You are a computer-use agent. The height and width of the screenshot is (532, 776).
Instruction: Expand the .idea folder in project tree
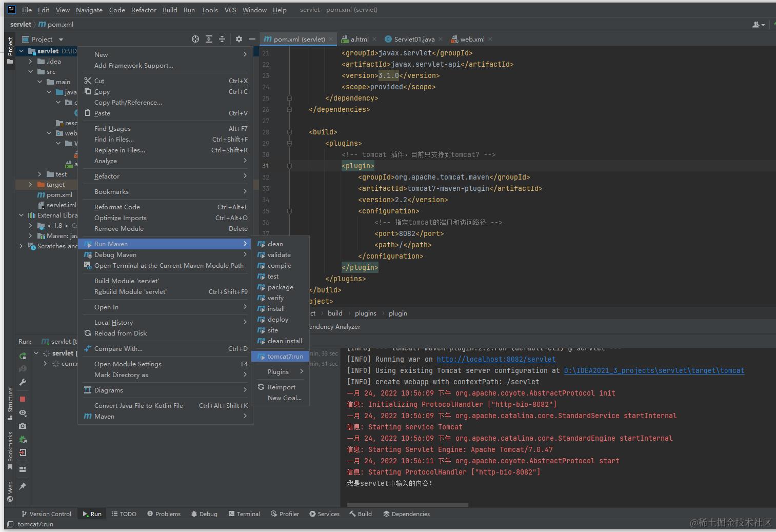30,61
